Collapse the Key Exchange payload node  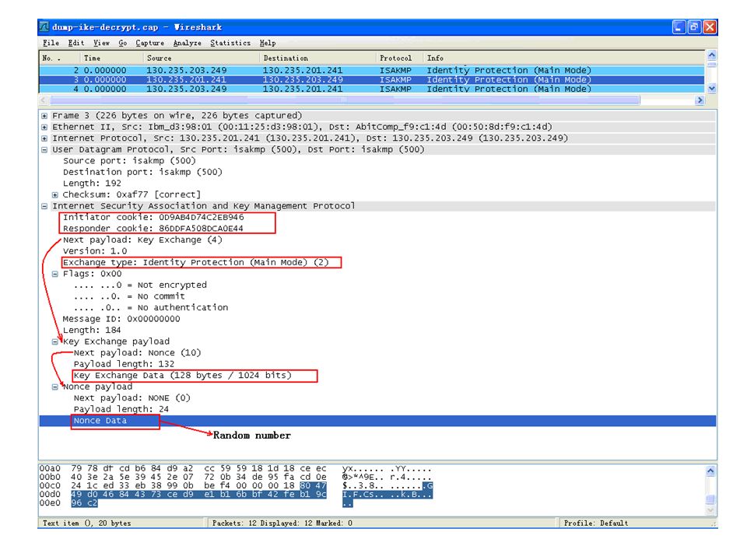coord(55,341)
